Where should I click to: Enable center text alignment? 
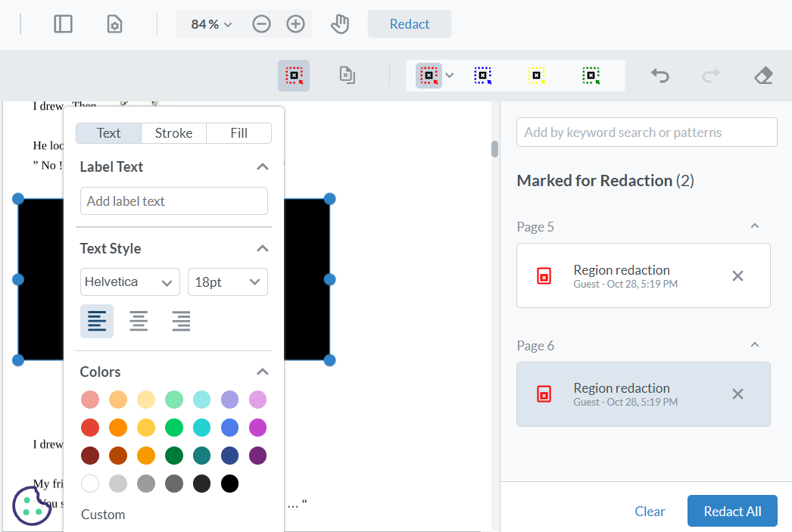[139, 320]
